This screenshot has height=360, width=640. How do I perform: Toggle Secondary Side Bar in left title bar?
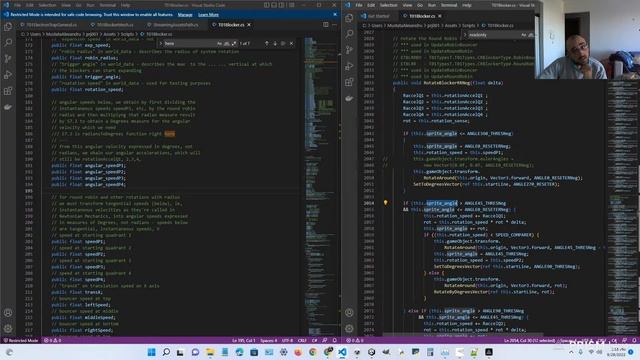pyautogui.click(x=282, y=5)
